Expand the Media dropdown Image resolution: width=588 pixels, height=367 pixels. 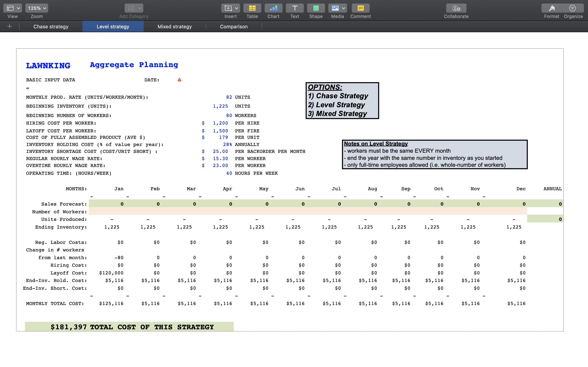337,8
